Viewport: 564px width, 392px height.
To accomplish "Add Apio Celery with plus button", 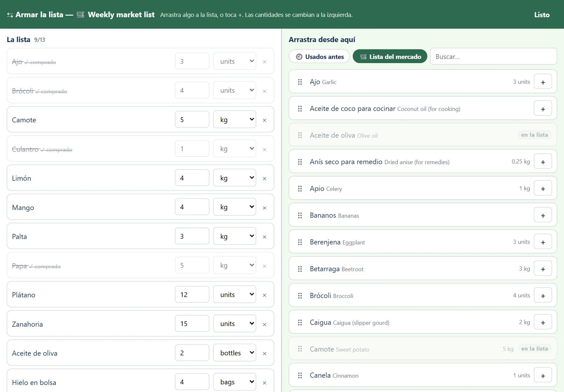I will point(543,189).
